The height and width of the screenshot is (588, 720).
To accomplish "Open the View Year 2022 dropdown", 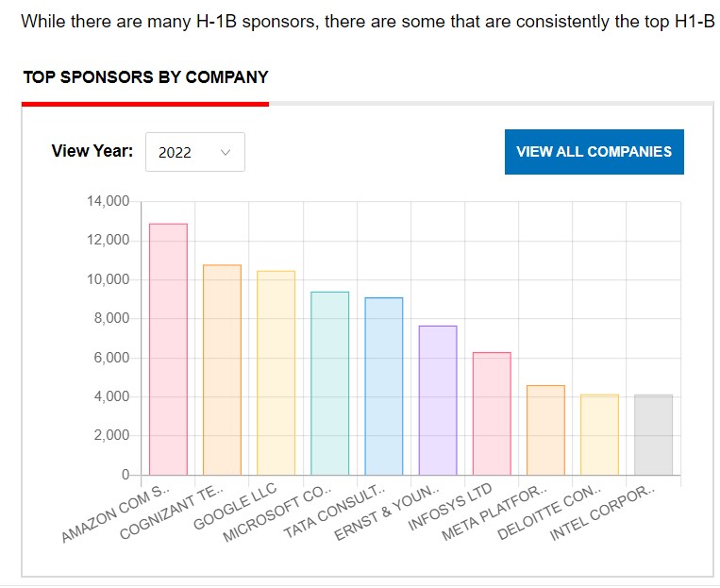I will tap(195, 152).
